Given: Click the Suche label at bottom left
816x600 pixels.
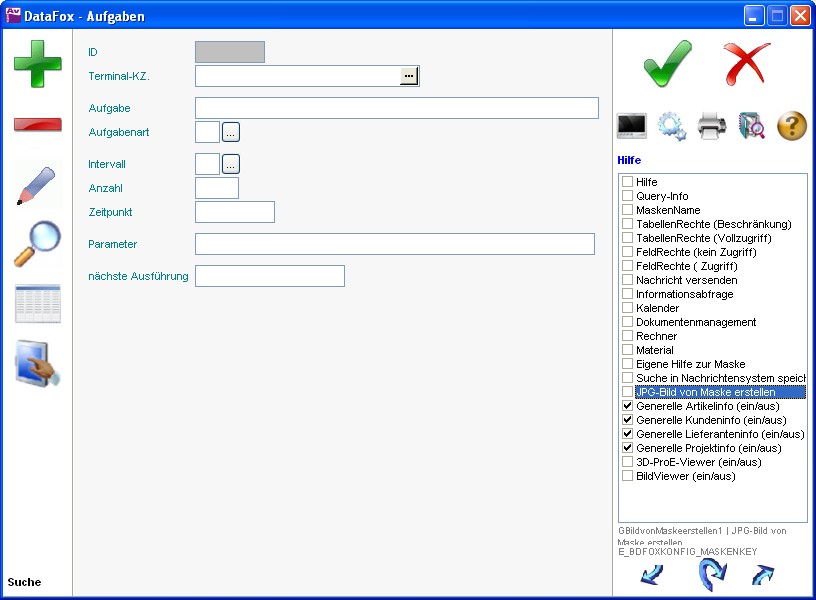Looking at the screenshot, I should pos(25,582).
